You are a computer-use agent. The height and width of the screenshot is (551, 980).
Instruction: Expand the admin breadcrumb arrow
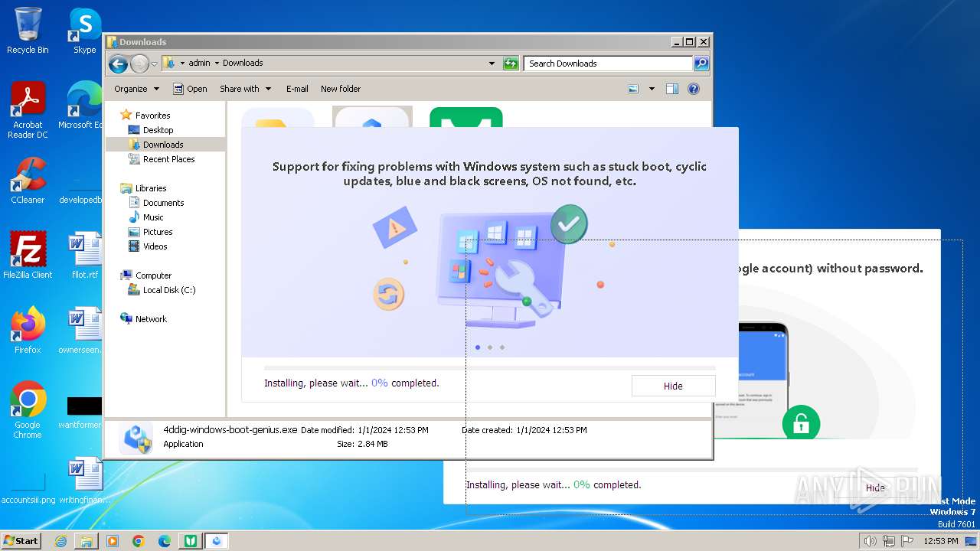(217, 64)
